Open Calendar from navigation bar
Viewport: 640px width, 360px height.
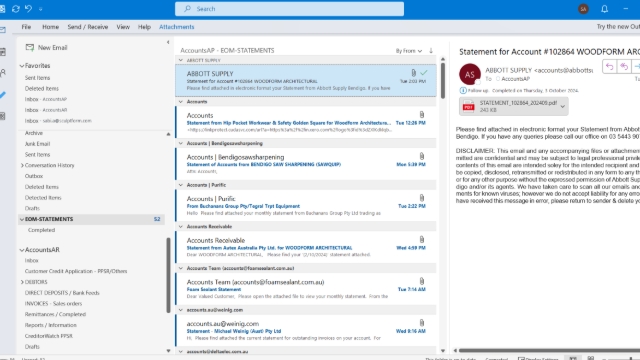tap(3, 52)
